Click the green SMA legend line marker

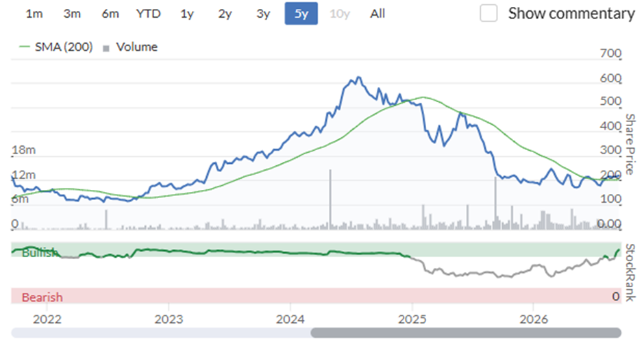25,47
